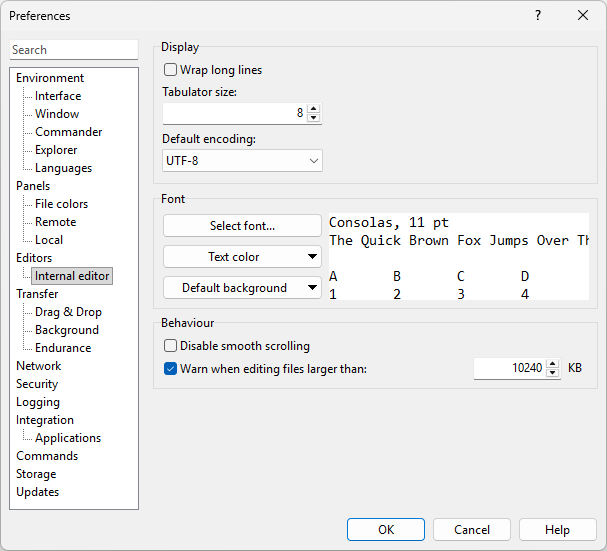Select Storage in preferences tree

point(36,474)
